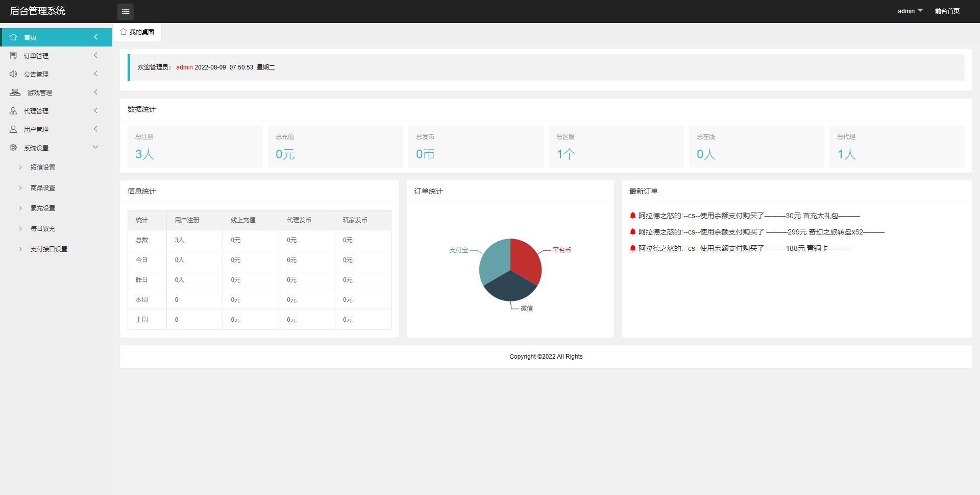Open the admin account dropdown
This screenshot has width=980, height=495.
click(x=910, y=11)
